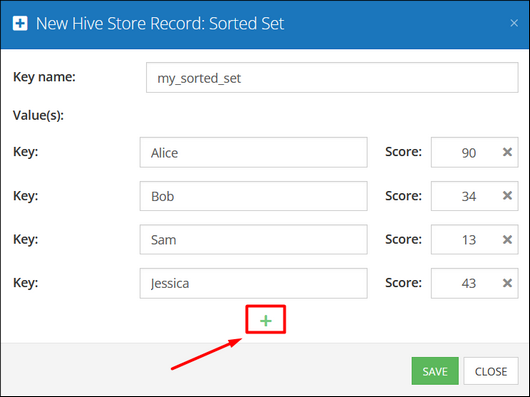
Task: Click the Value(s) label
Action: coord(38,116)
